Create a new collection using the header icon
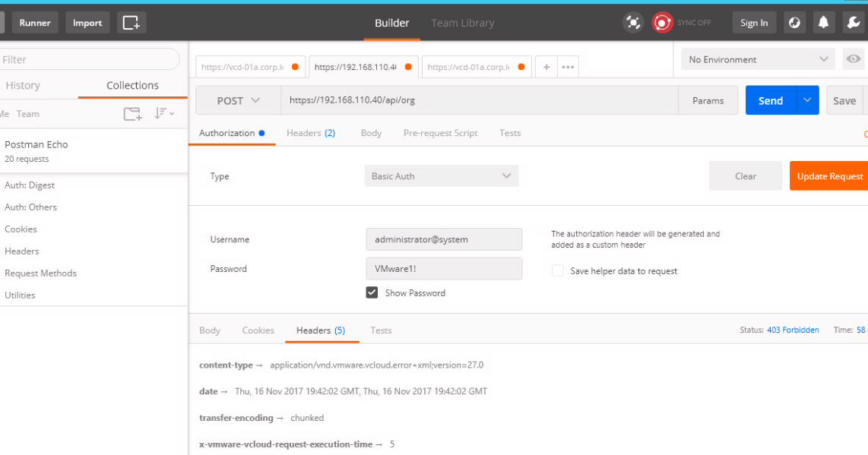Viewport: 868px width, 455px height. [131, 22]
